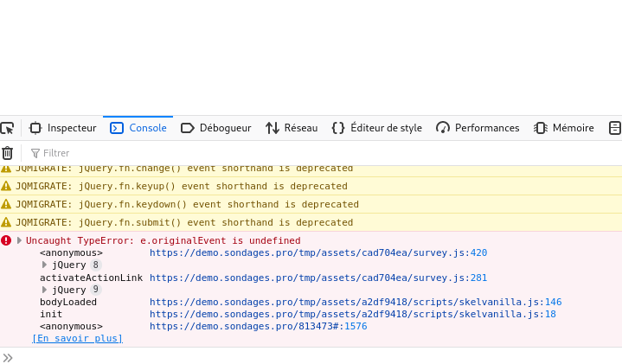The width and height of the screenshot is (622, 364).
Task: Open the 813473#:1576 source link
Action: (258, 326)
